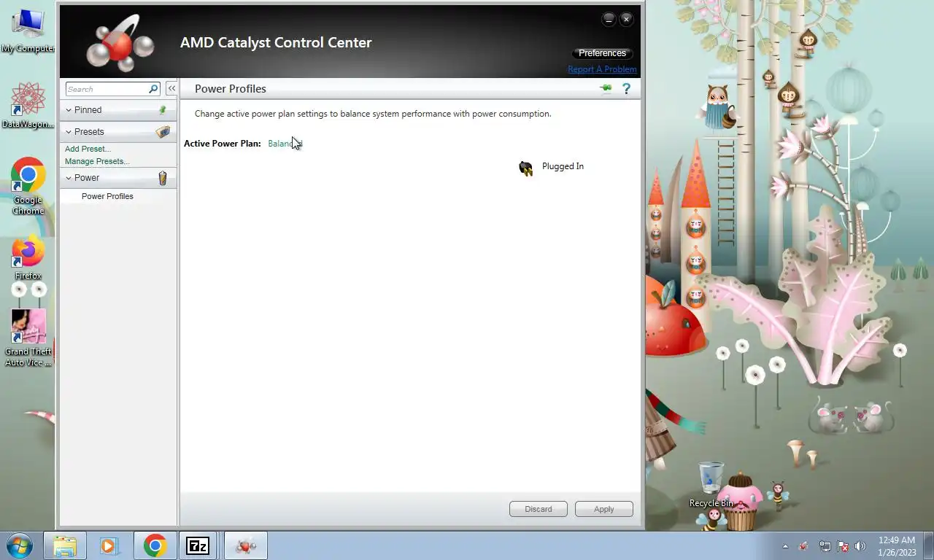
Task: Click the battery icon beside Power
Action: pyautogui.click(x=163, y=178)
